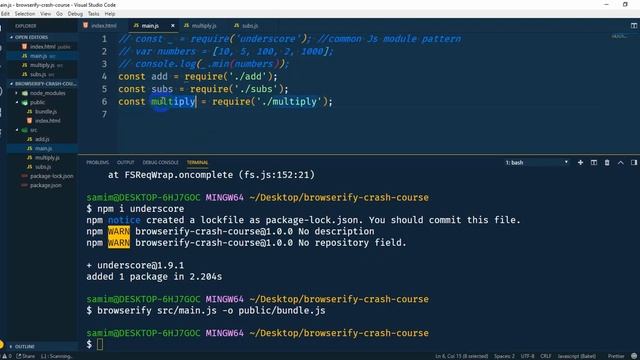Move panel to the right side
The width and height of the screenshot is (640, 360).
[633, 162]
